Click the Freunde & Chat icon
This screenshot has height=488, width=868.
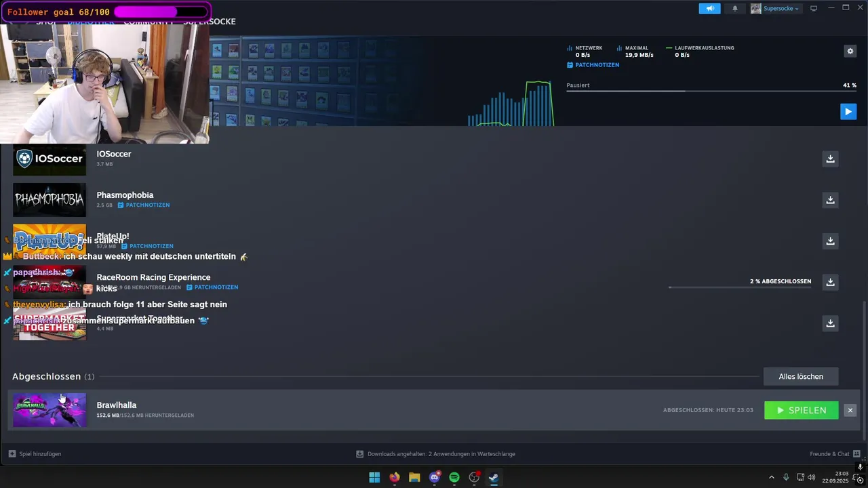click(x=856, y=453)
